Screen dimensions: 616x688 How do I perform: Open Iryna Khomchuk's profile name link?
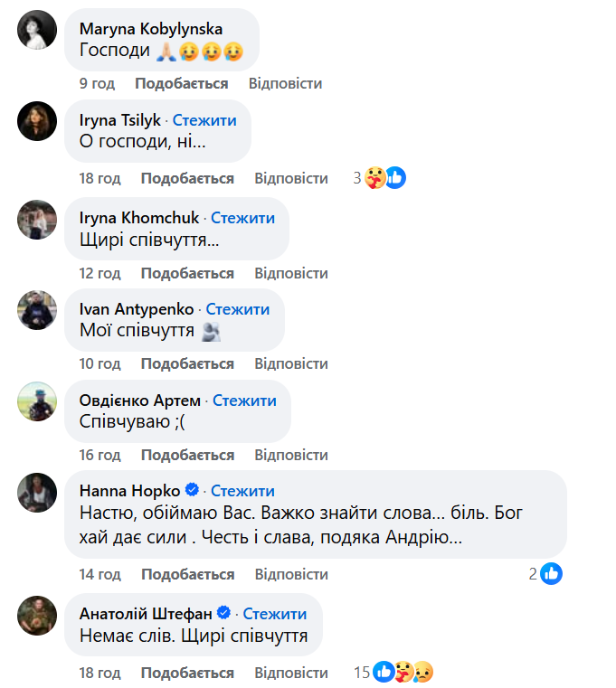pos(140,218)
